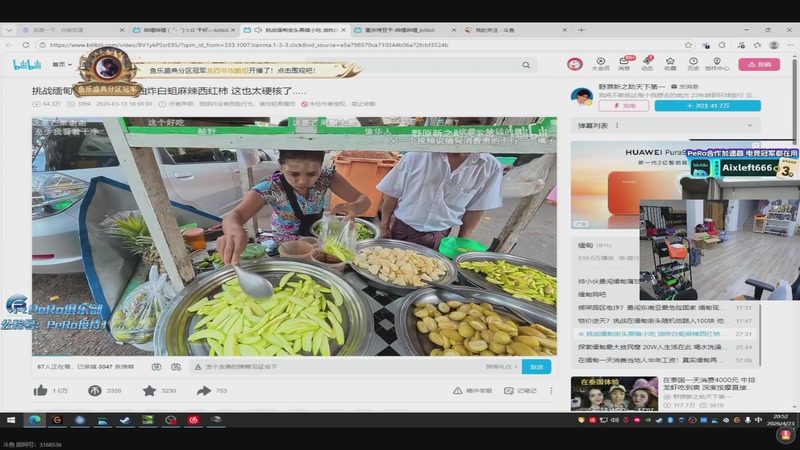The height and width of the screenshot is (450, 800).
Task: Open the browser profile icon
Action: click(x=774, y=45)
